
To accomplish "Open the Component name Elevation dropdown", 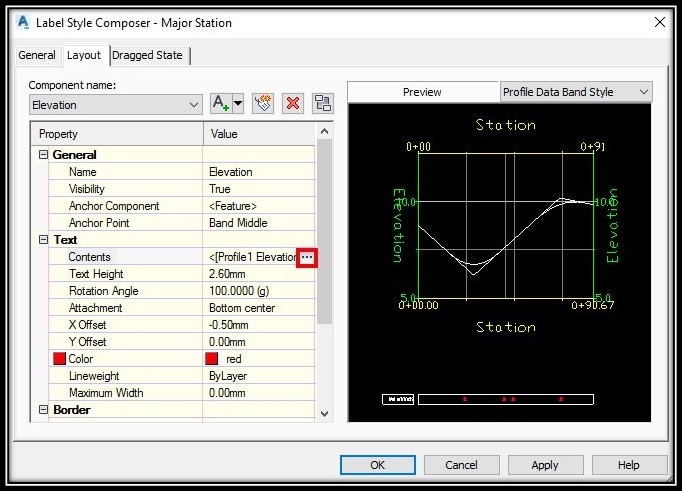I will click(116, 105).
